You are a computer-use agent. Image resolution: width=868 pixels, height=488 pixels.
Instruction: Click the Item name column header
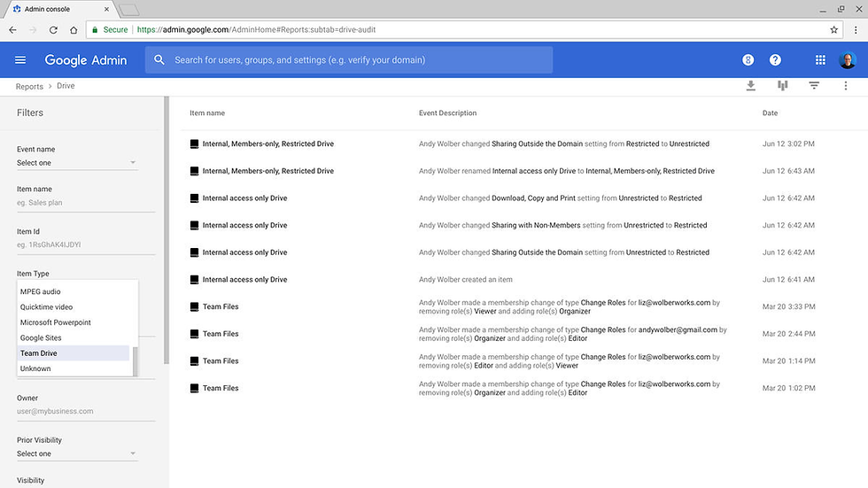click(207, 112)
